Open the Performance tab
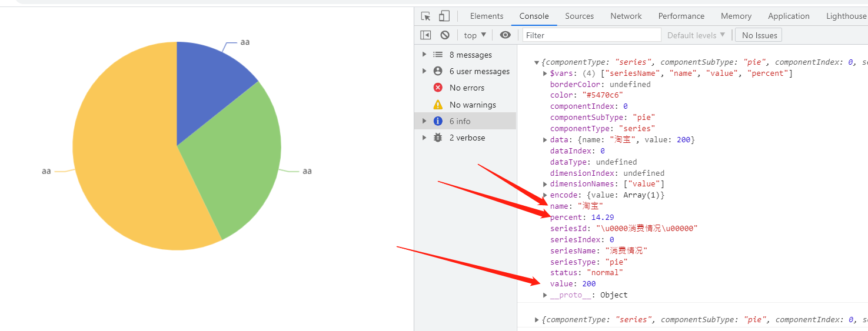This screenshot has width=868, height=331. (x=681, y=16)
